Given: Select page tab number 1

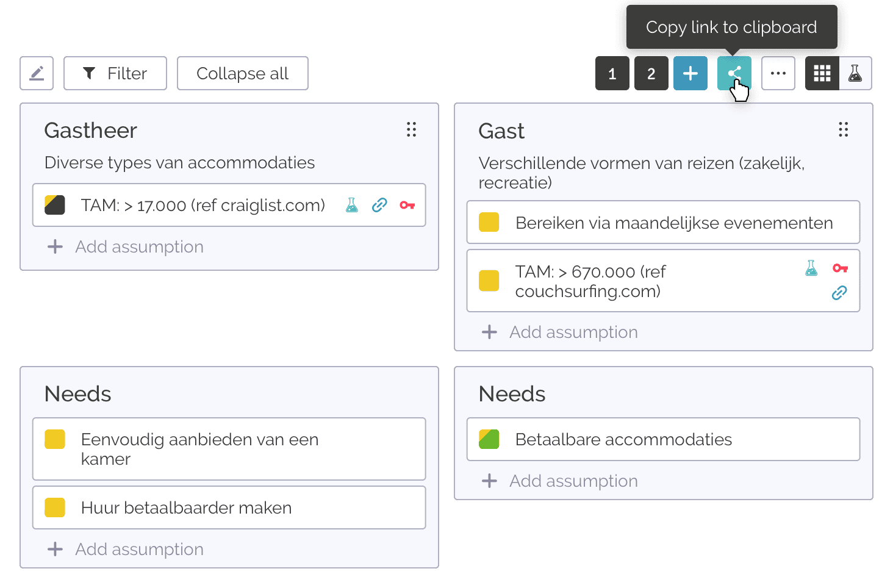Looking at the screenshot, I should [x=612, y=73].
